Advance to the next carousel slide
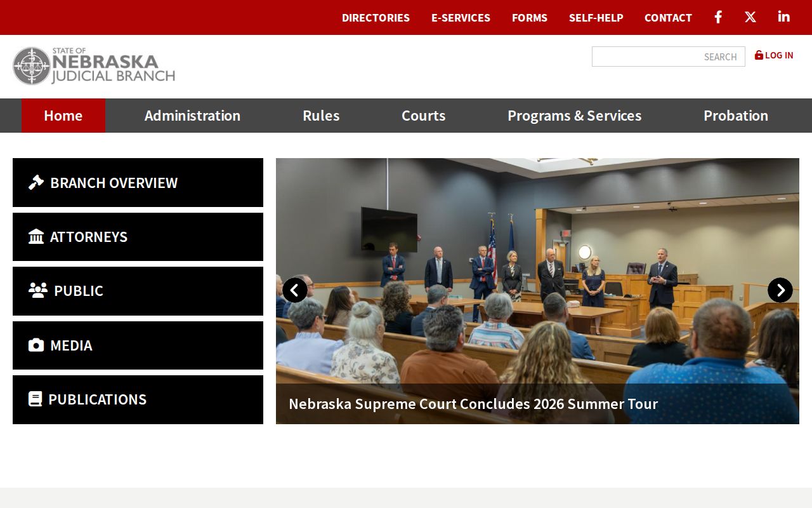The height and width of the screenshot is (508, 812). pyautogui.click(x=780, y=290)
